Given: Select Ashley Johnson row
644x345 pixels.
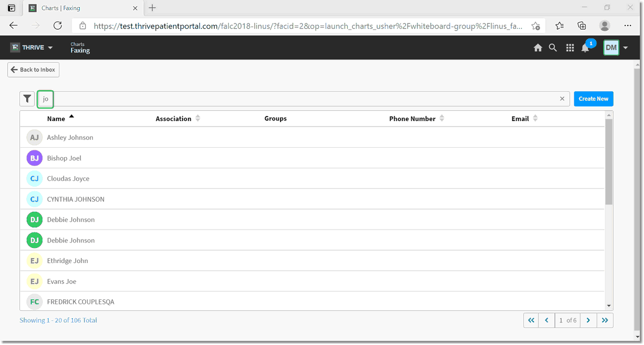Looking at the screenshot, I should tap(312, 138).
